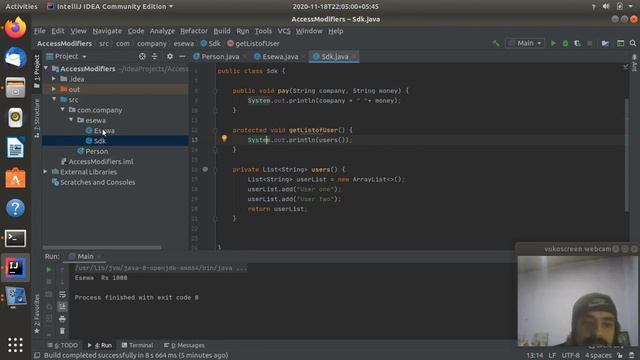
Task: Click the Main tab in Run panel
Action: pos(84,256)
